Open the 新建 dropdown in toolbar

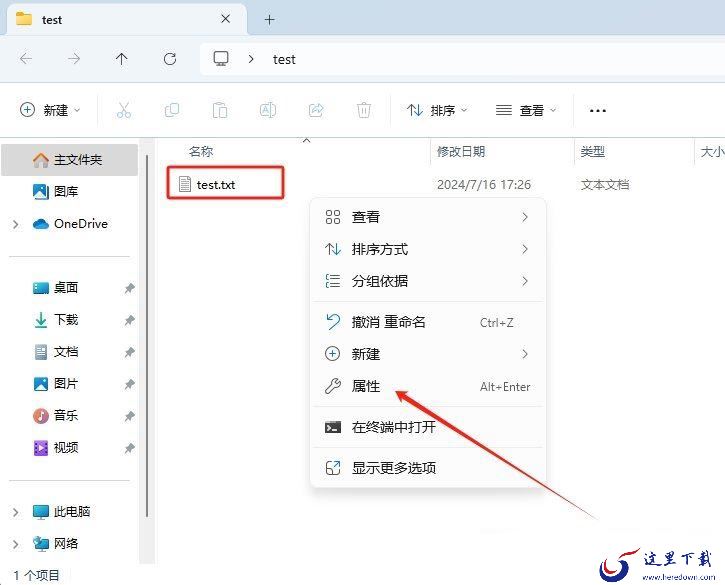50,111
